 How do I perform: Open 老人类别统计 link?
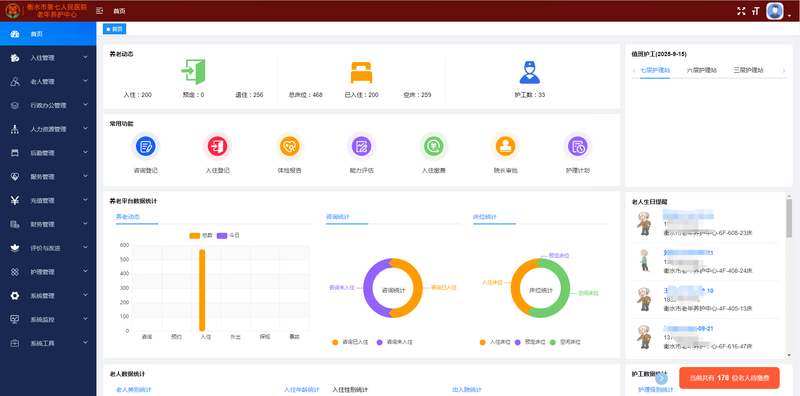click(134, 390)
